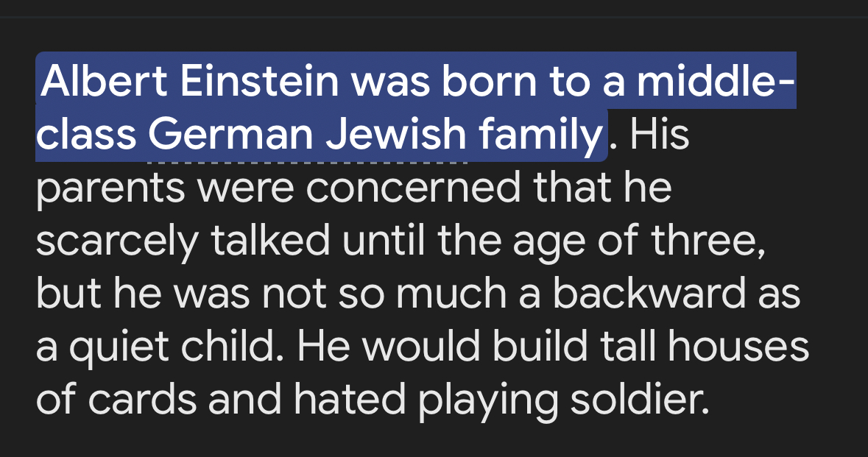
Task: Click the word 'soldier.' at paragraph end
Action: [x=639, y=399]
